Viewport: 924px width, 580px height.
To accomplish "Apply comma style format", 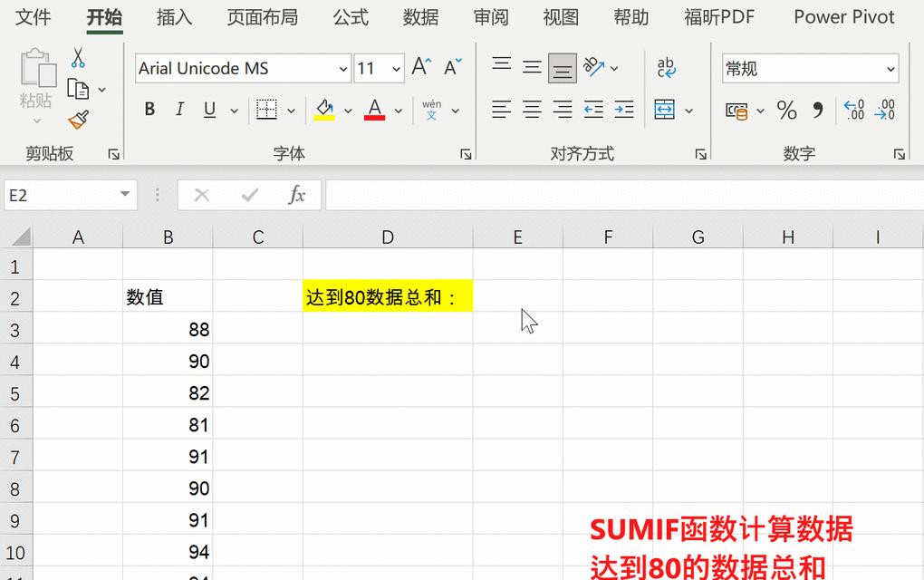I will [818, 111].
